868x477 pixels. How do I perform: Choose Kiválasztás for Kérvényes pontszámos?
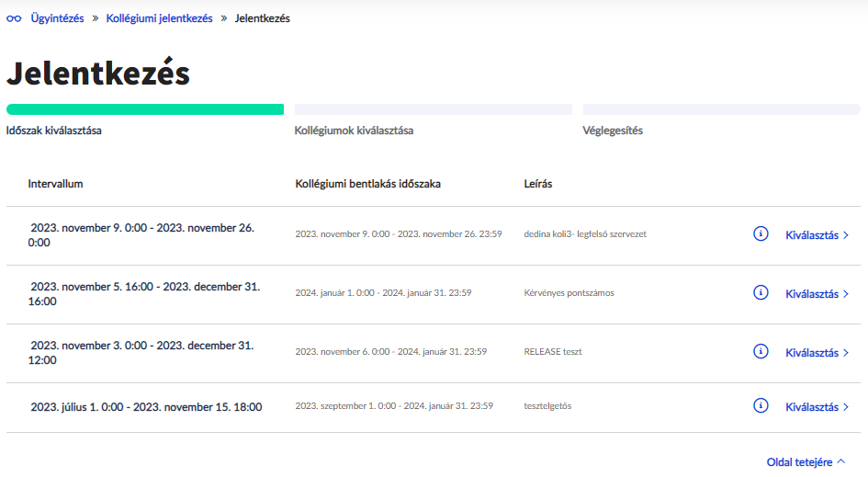[817, 294]
